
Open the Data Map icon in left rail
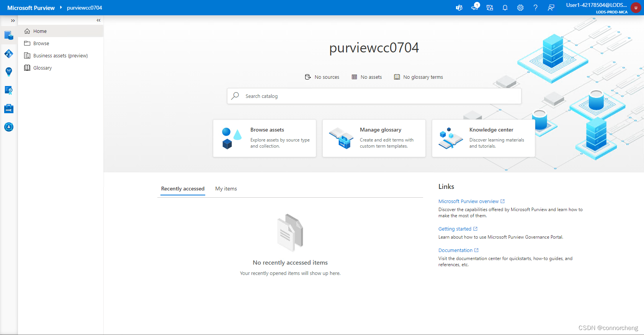click(x=9, y=54)
